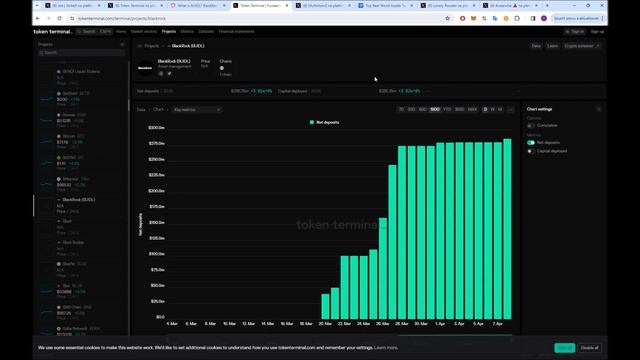The height and width of the screenshot is (360, 640).
Task: Reload the browser page
Action: coord(59,18)
